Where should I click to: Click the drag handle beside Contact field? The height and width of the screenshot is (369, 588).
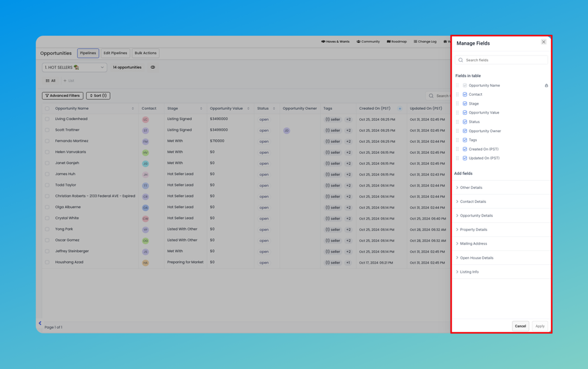tap(458, 94)
